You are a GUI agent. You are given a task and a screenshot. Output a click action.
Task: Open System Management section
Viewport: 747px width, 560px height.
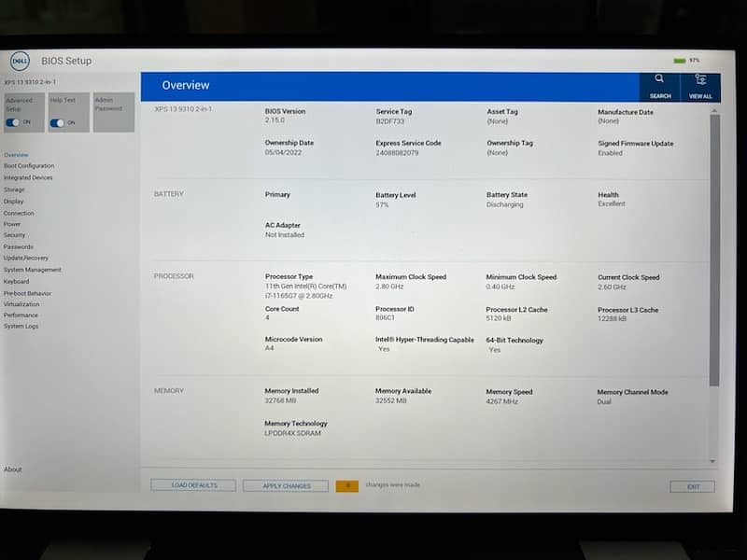click(33, 270)
